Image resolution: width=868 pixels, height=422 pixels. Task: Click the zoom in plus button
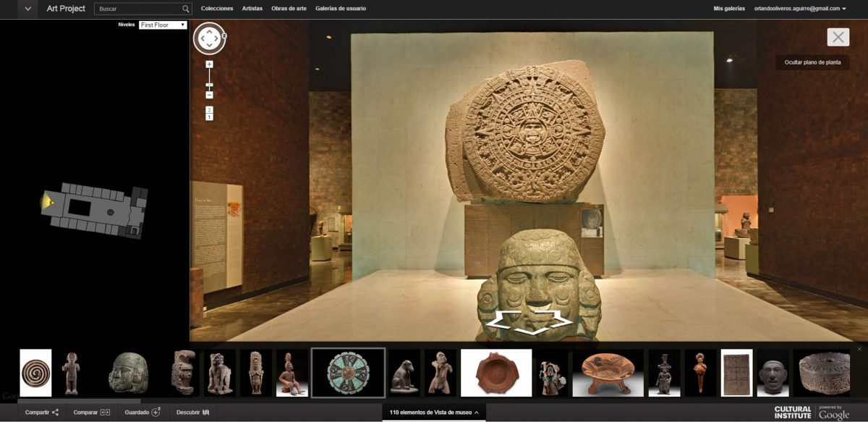(x=209, y=64)
